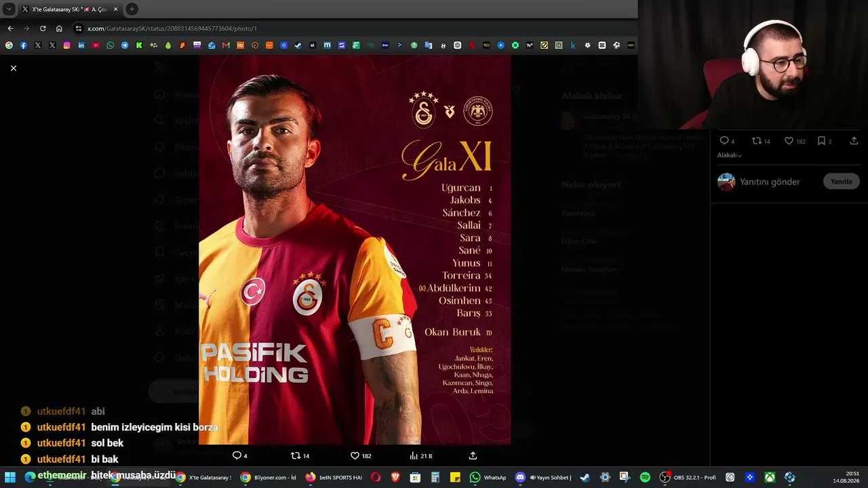Open Calculator from the taskbar
868x488 pixels.
(x=435, y=477)
